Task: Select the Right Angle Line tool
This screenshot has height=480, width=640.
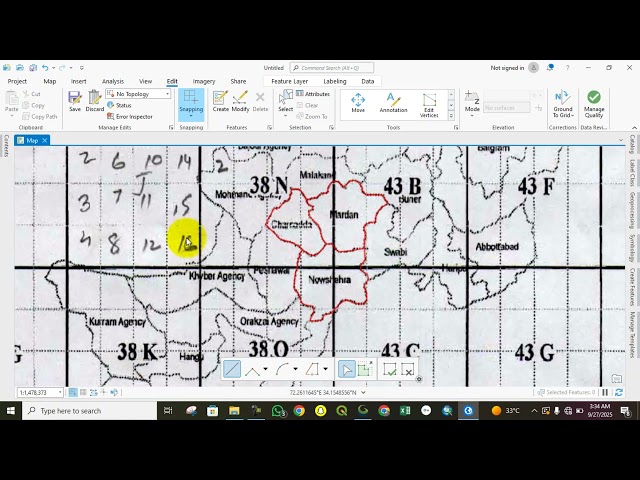Action: click(252, 369)
